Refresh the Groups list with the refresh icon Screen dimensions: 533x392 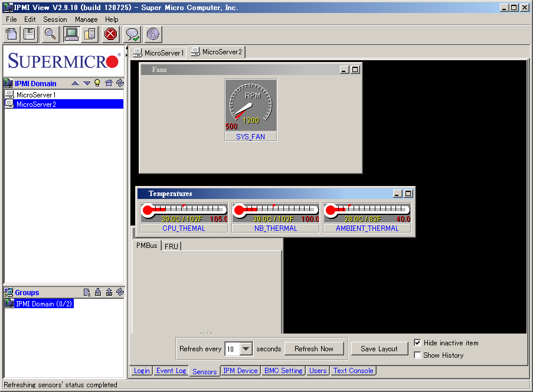(120, 292)
